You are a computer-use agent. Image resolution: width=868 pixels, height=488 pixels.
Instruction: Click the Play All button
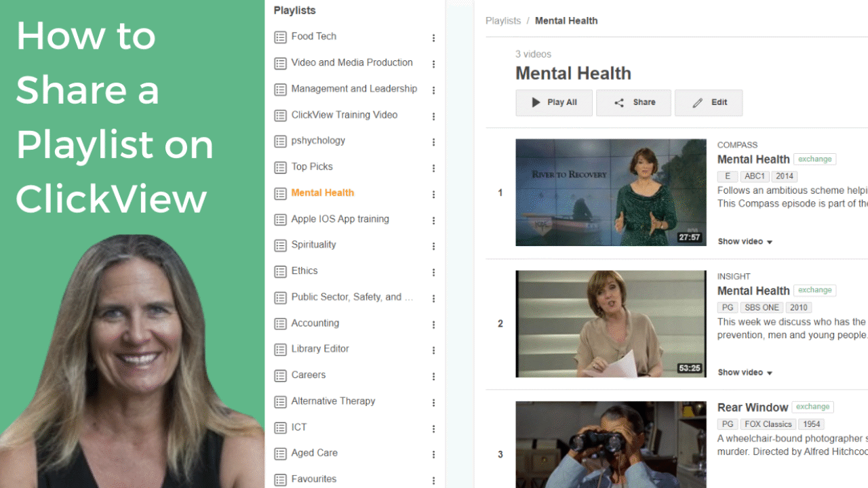point(554,102)
